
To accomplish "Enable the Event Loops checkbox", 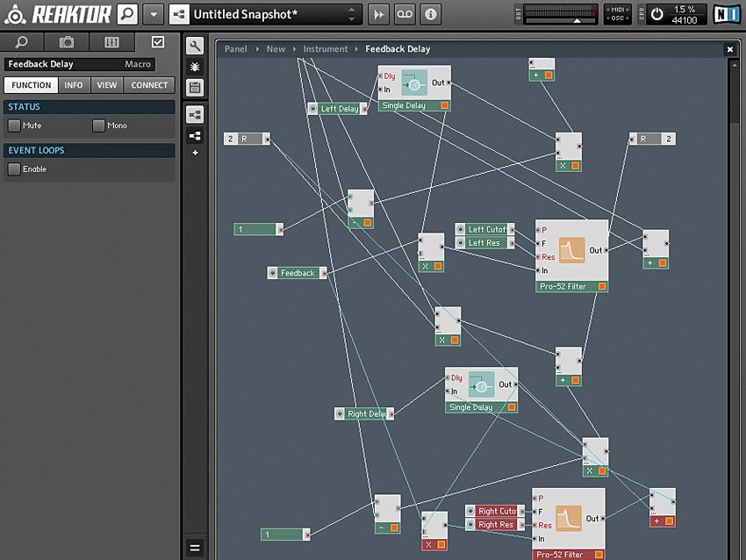I will 14,169.
